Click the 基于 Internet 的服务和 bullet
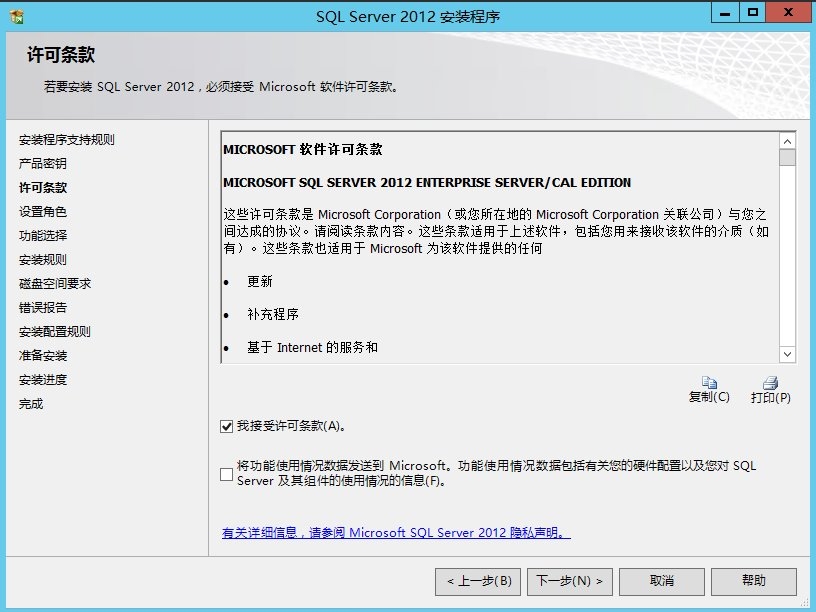 point(312,347)
